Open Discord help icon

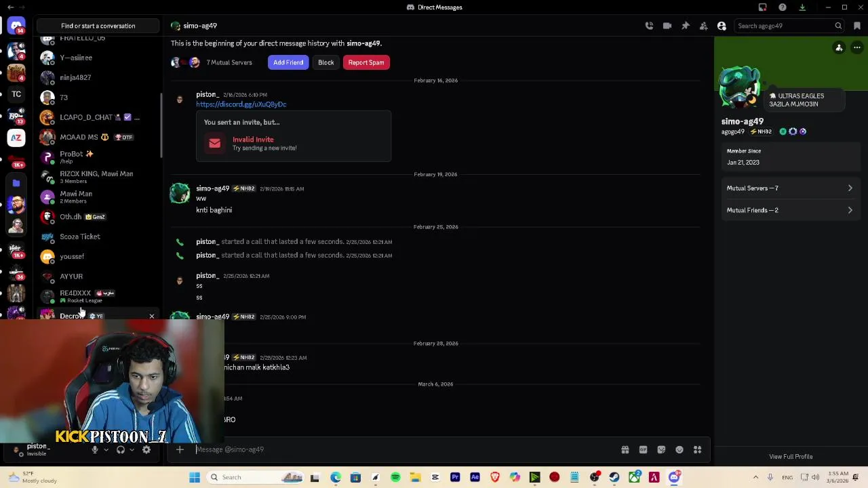click(x=783, y=7)
